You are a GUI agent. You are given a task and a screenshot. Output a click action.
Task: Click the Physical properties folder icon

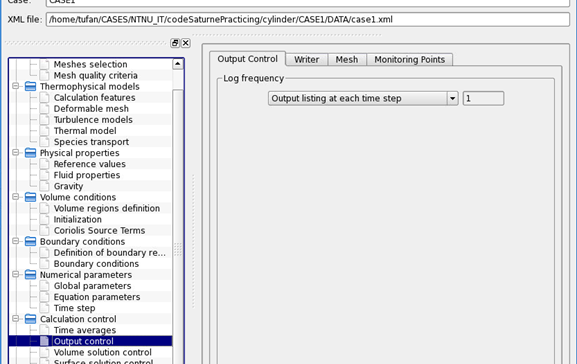click(x=31, y=153)
